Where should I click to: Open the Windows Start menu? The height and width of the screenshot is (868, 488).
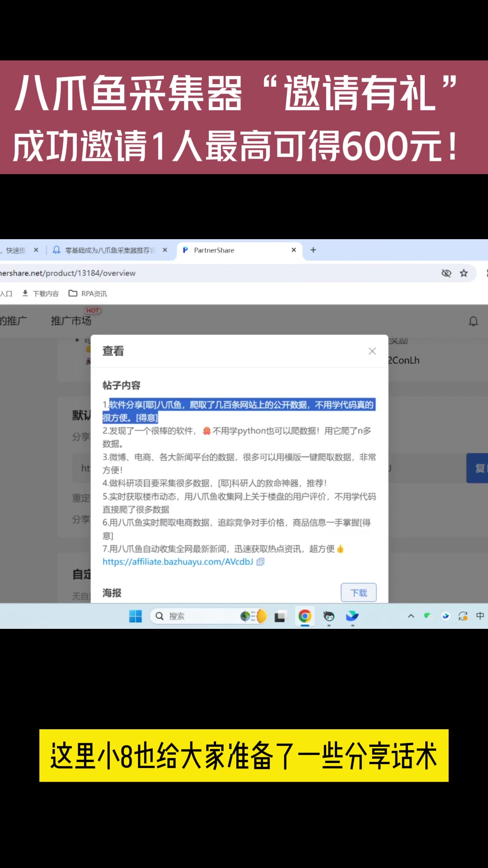click(136, 616)
